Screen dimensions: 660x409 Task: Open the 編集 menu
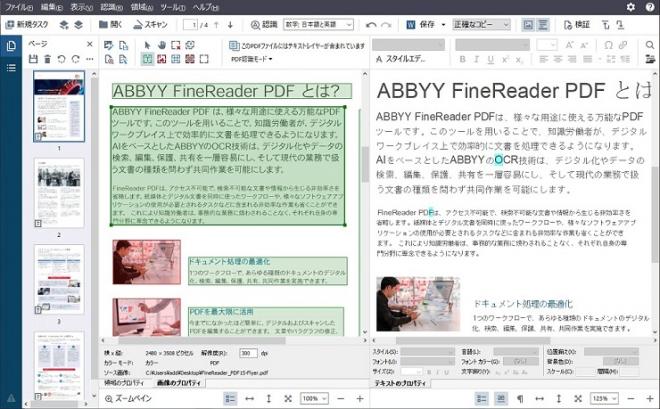[51, 7]
